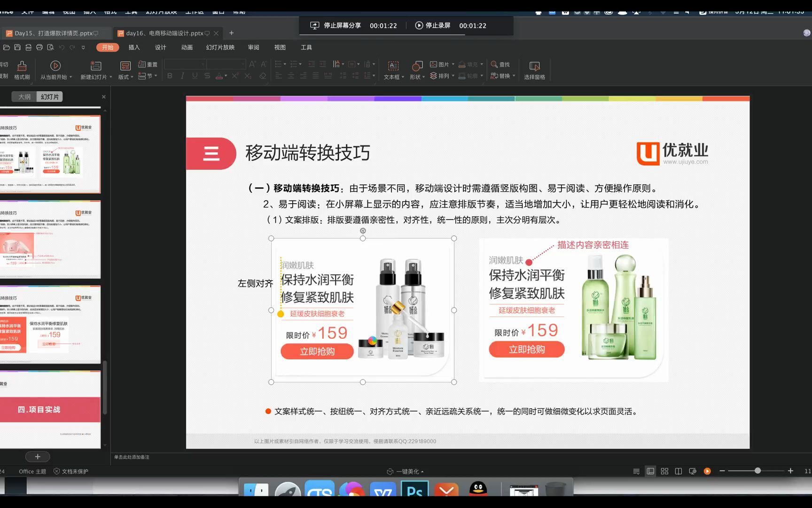This screenshot has width=812, height=508.
Task: Click the Print Preview icon
Action: [x=50, y=48]
